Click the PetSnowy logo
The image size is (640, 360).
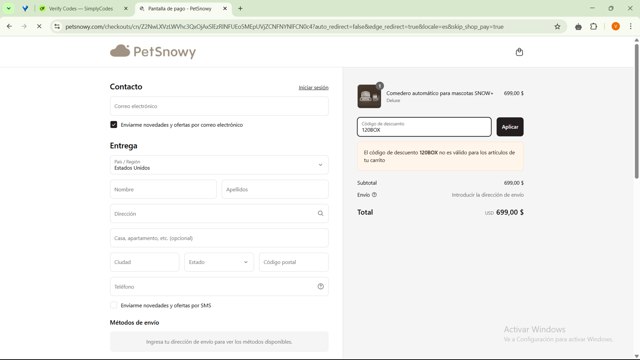point(153,51)
